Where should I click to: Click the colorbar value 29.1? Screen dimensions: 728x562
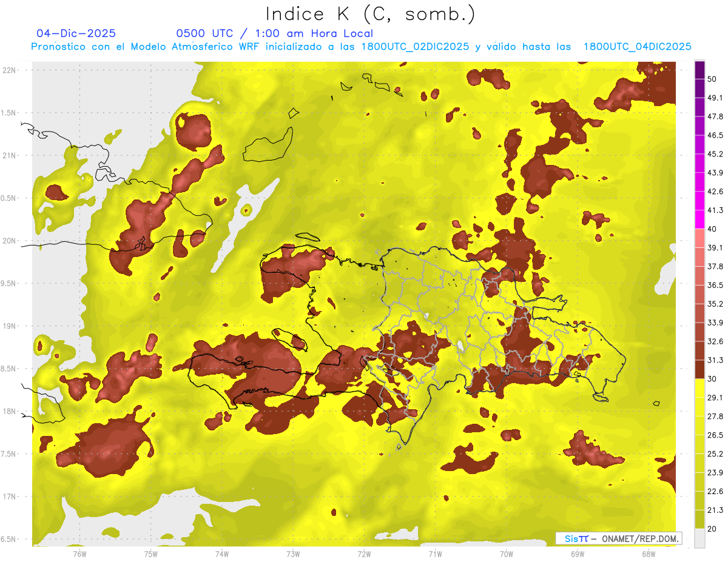pyautogui.click(x=715, y=398)
